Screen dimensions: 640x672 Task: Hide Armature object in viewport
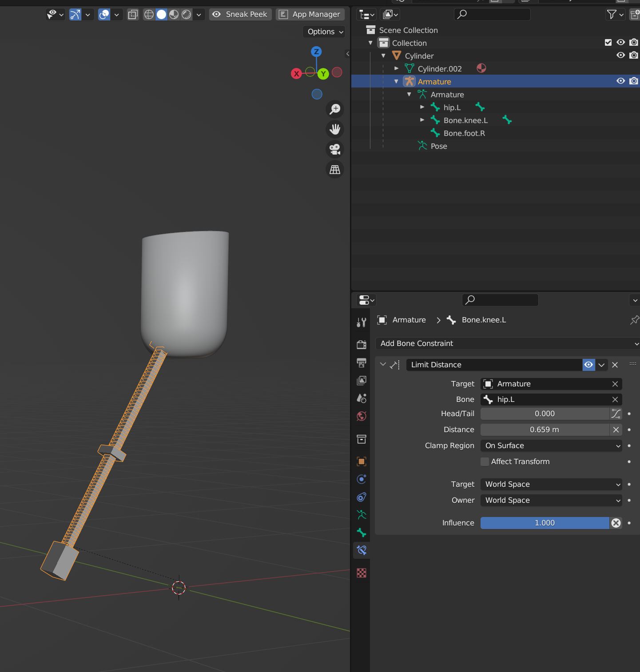(x=620, y=81)
